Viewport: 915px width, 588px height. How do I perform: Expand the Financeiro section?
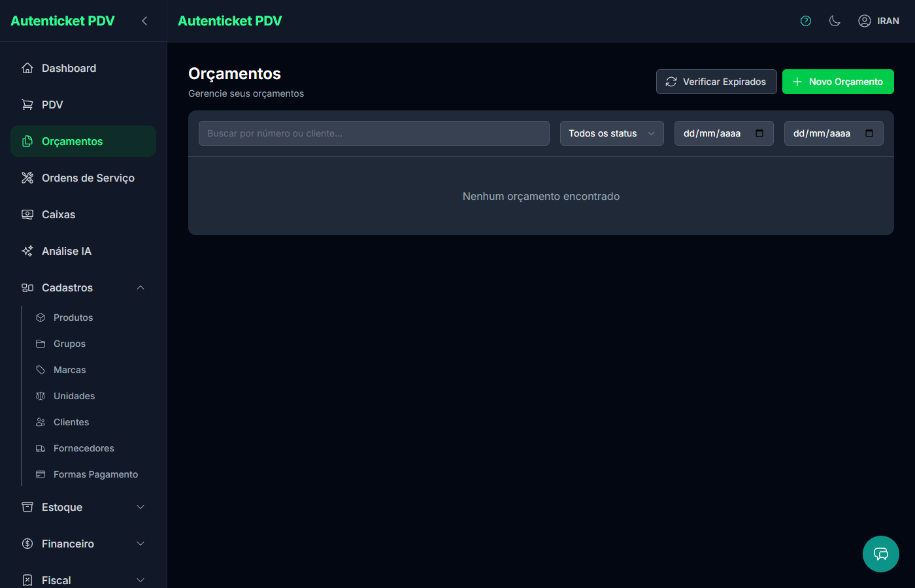pos(141,544)
